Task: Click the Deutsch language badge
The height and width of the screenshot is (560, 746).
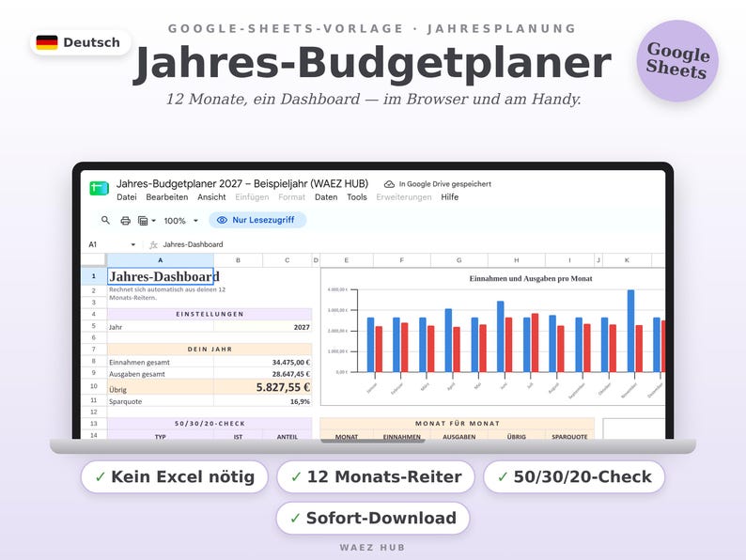Action: click(x=81, y=42)
